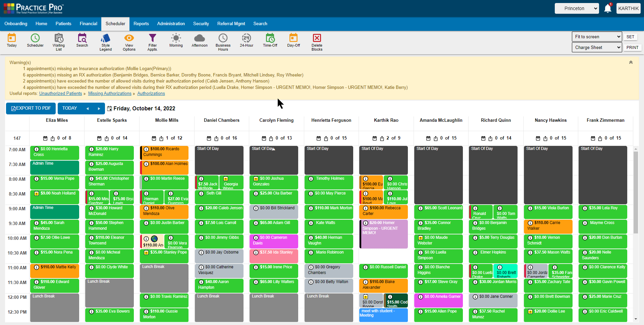Open the Charge Sheet dropdown
This screenshot has height=325, width=644.
[x=597, y=47]
